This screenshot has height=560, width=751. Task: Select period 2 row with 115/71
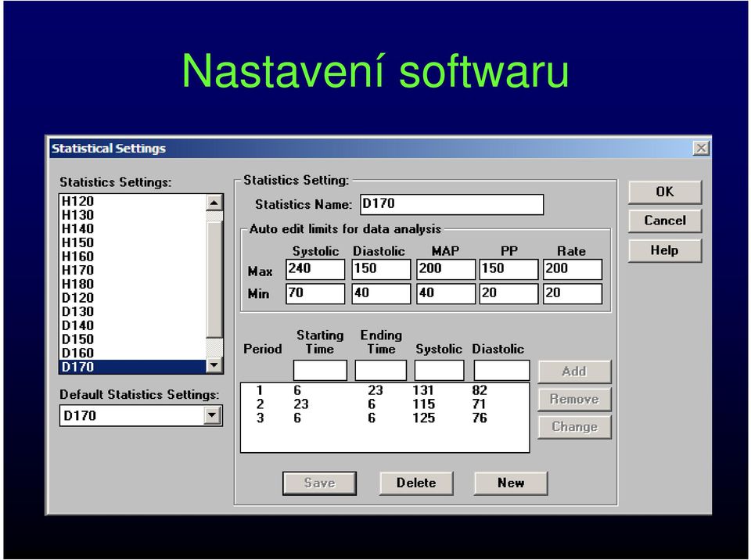pyautogui.click(x=385, y=404)
